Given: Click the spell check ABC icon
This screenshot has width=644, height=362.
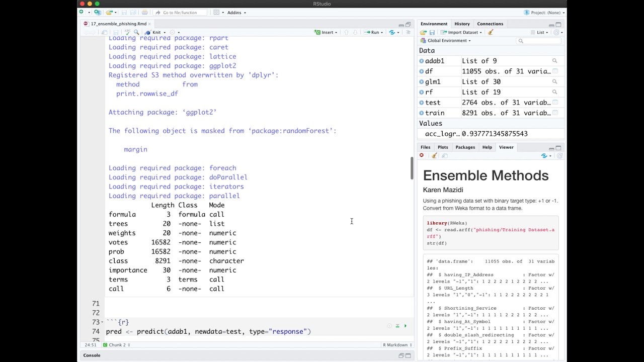Looking at the screenshot, I should [127, 32].
